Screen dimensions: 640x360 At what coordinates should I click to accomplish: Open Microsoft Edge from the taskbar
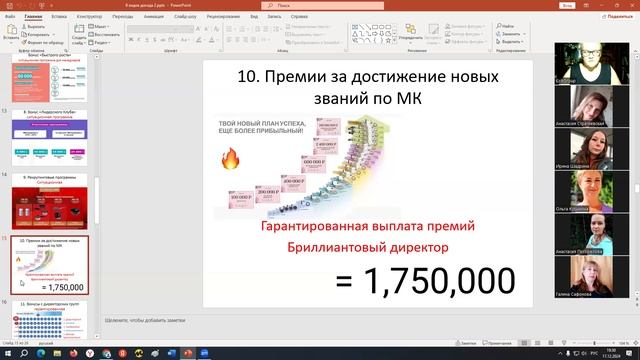click(41, 353)
